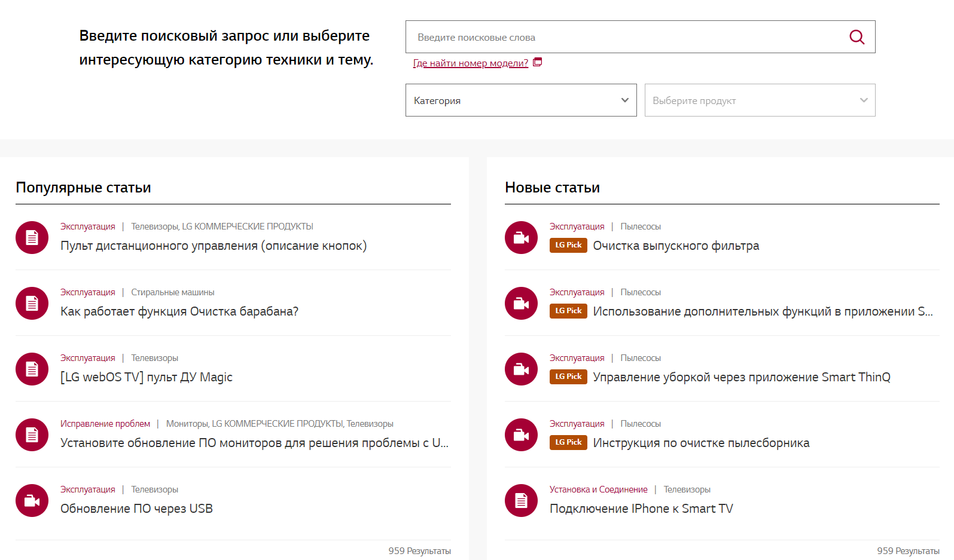Image resolution: width=954 pixels, height=560 pixels.
Task: Select 'Исправление проблем' category tag
Action: point(105,424)
